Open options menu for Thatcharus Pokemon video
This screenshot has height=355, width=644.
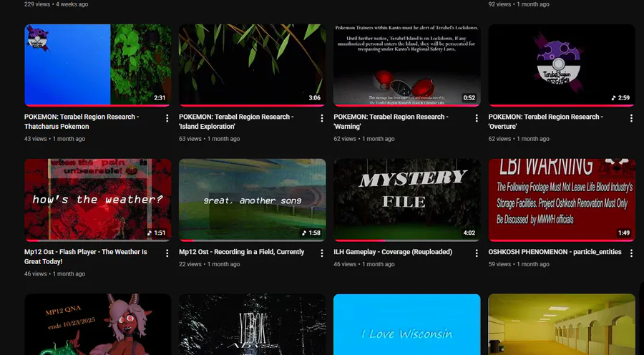pyautogui.click(x=167, y=118)
